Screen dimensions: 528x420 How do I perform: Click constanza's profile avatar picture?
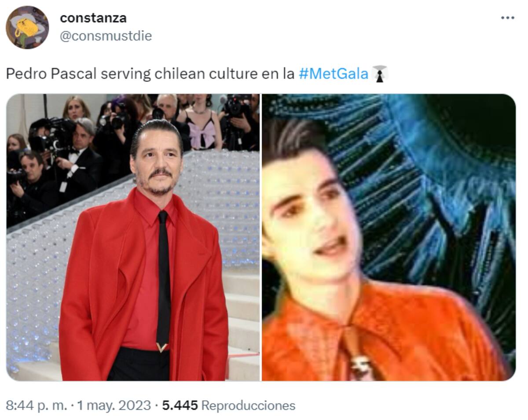(27, 27)
